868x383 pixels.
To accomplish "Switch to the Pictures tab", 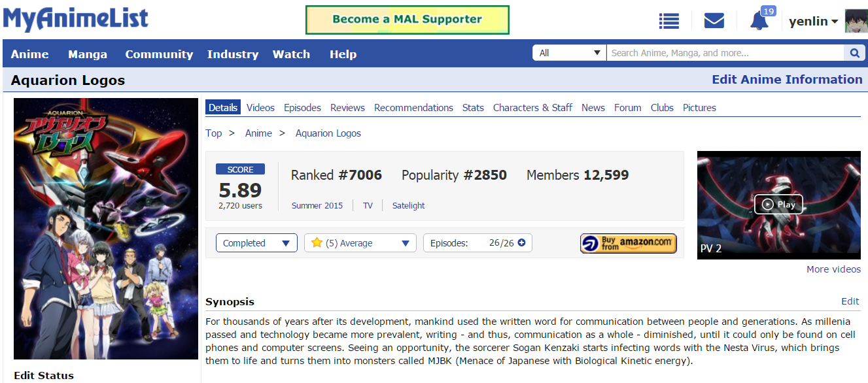I will tap(699, 108).
